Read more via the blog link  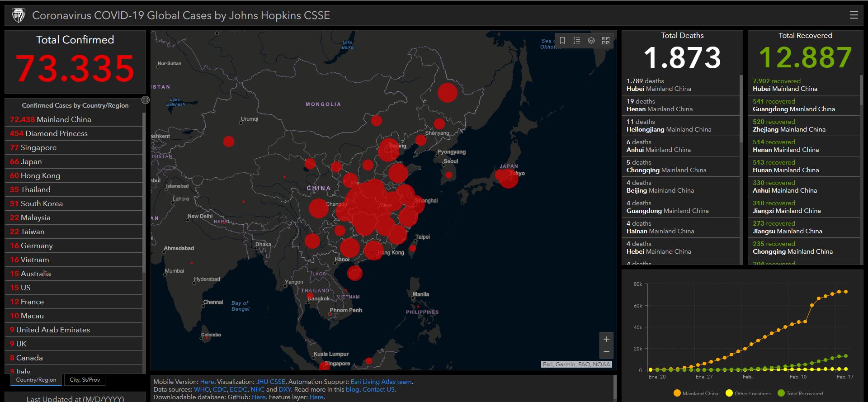point(352,389)
